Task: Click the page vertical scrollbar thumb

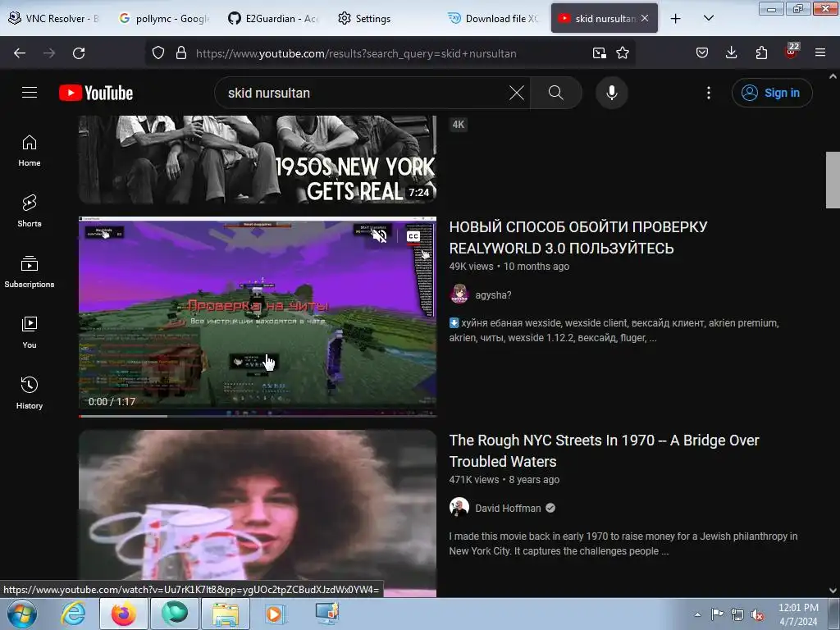Action: pos(833,180)
